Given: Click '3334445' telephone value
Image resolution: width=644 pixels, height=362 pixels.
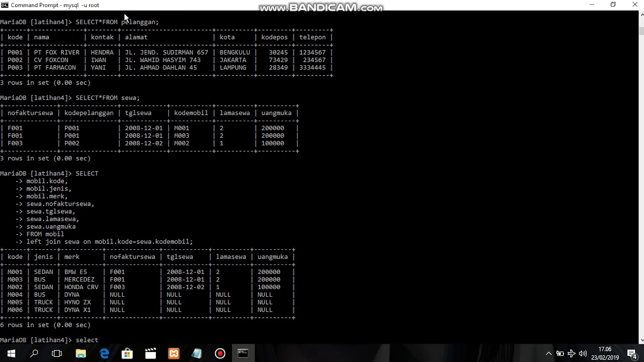Looking at the screenshot, I should (x=312, y=67).
